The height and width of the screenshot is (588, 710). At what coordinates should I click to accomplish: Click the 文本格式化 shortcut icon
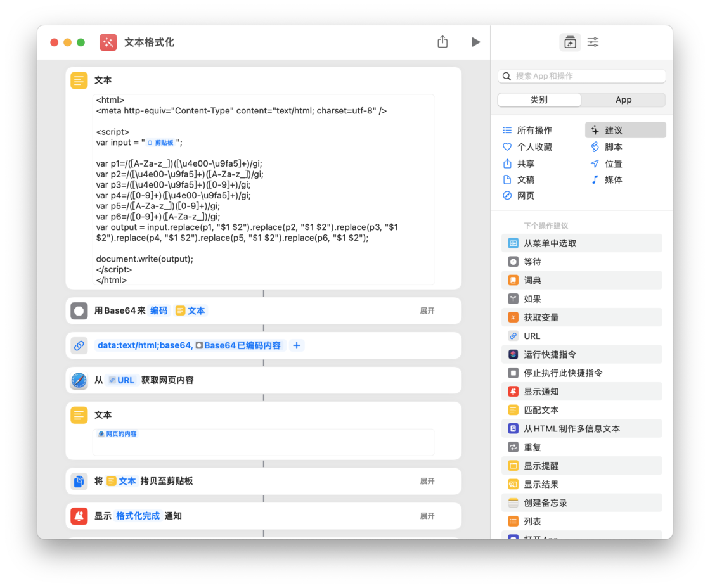click(x=108, y=42)
